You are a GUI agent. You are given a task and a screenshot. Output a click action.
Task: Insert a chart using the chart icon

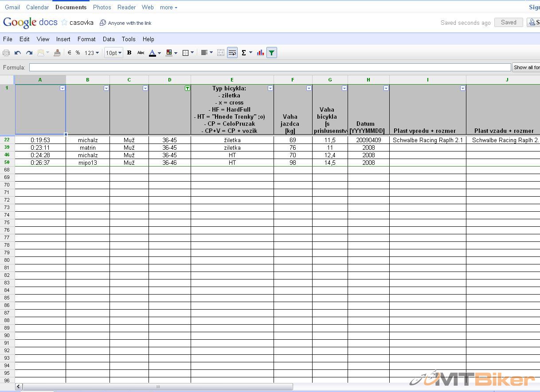pos(260,53)
